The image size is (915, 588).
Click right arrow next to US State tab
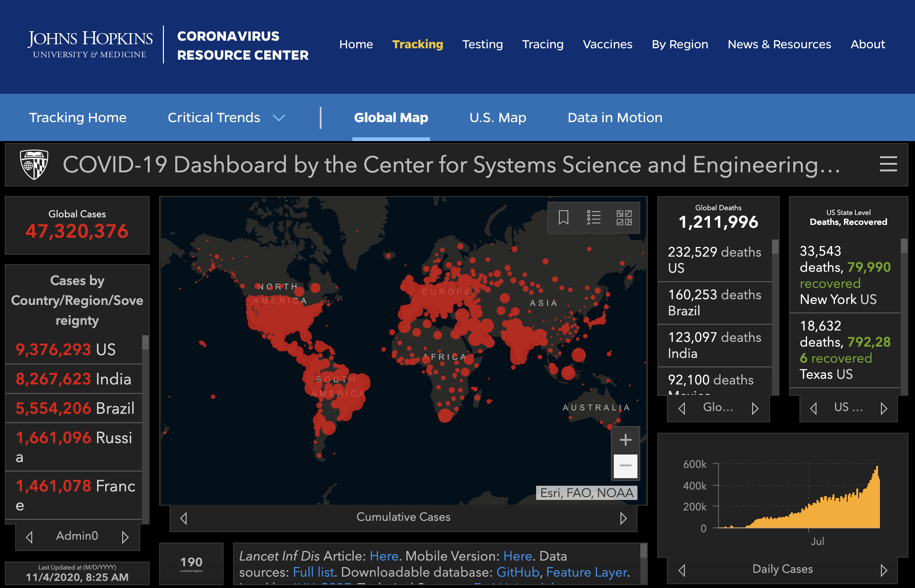tap(883, 408)
